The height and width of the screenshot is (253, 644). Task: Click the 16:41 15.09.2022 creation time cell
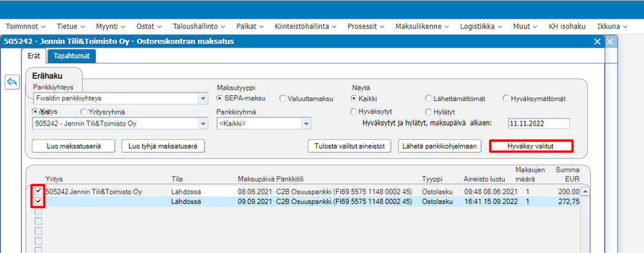491,201
